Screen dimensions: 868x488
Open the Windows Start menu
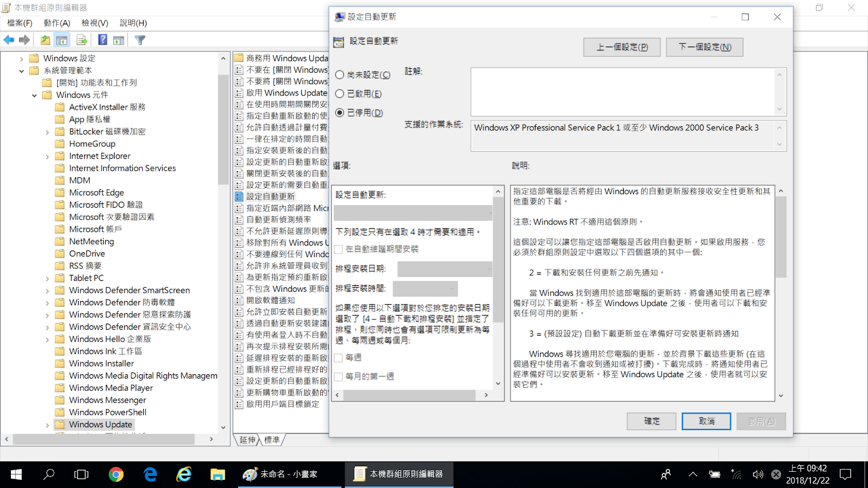[16, 474]
